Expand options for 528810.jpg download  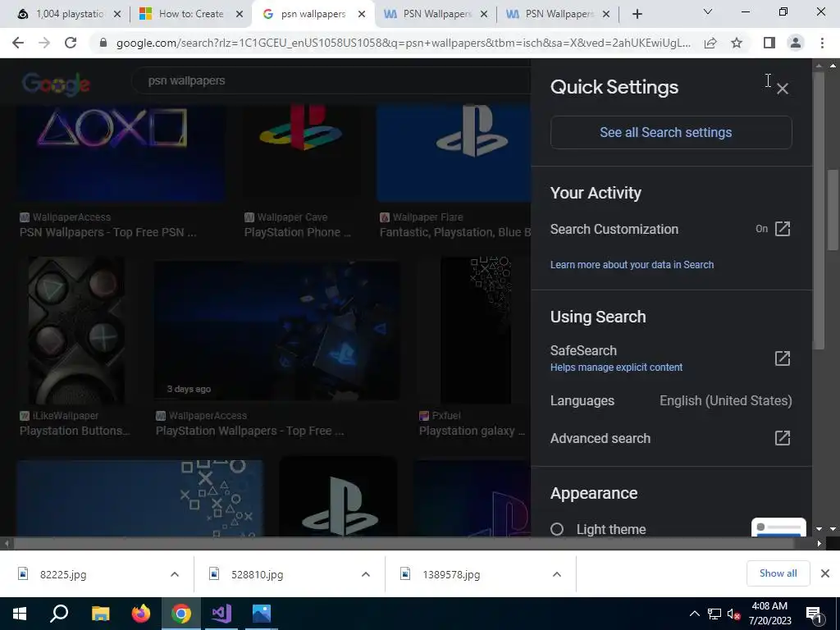coord(366,574)
